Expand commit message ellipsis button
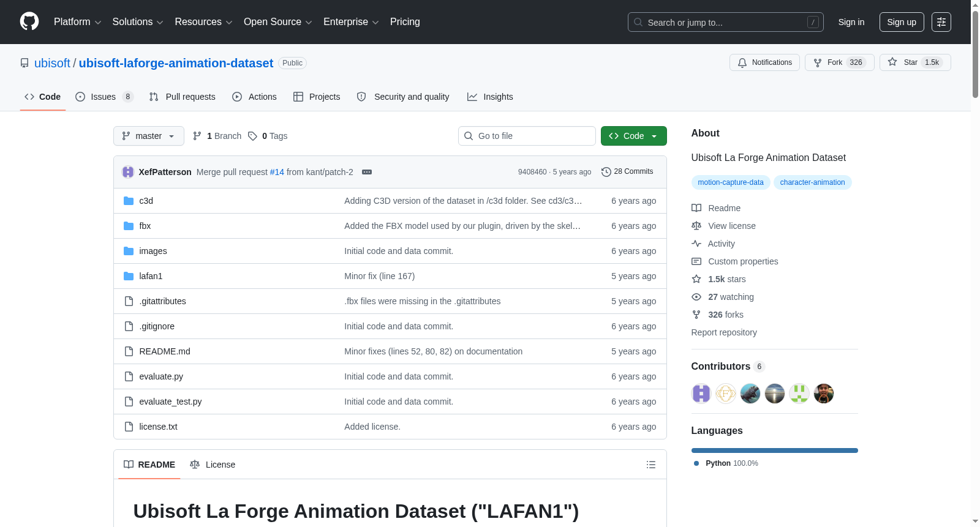This screenshot has height=527, width=980. tap(367, 172)
